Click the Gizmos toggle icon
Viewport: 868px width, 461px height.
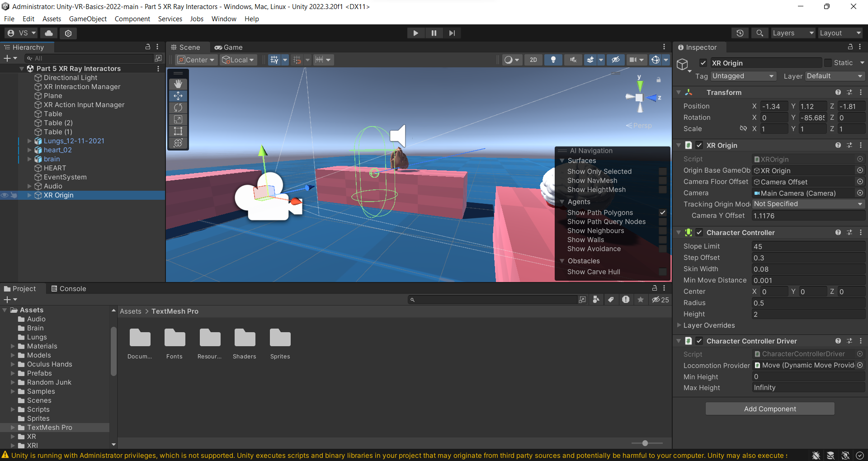pos(656,60)
